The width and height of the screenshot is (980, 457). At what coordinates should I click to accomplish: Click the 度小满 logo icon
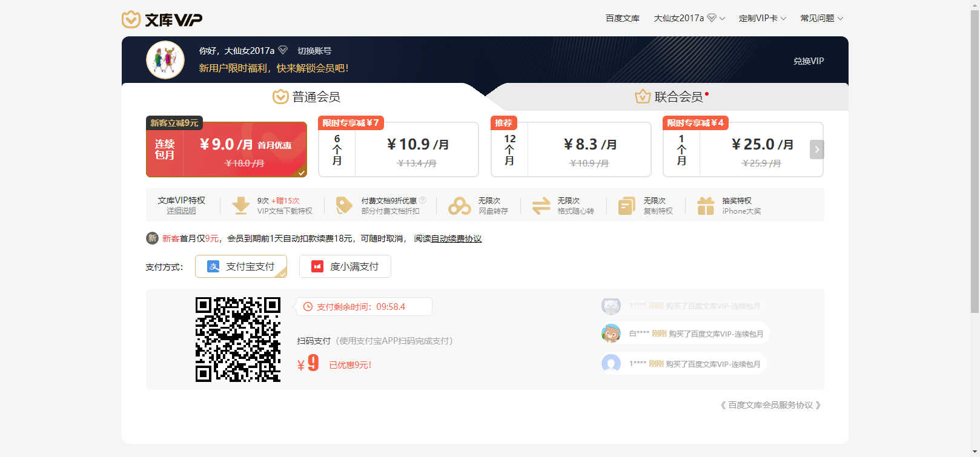point(317,266)
